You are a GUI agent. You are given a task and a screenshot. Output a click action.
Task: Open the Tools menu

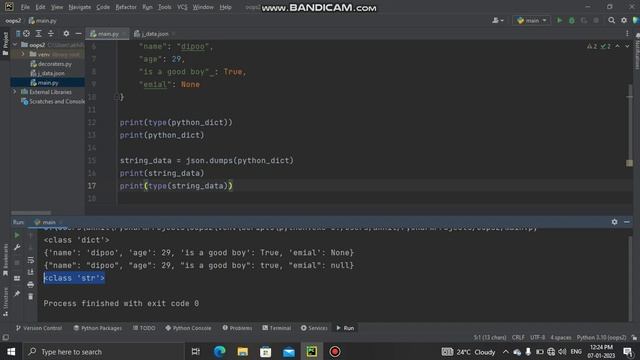pyautogui.click(x=165, y=7)
